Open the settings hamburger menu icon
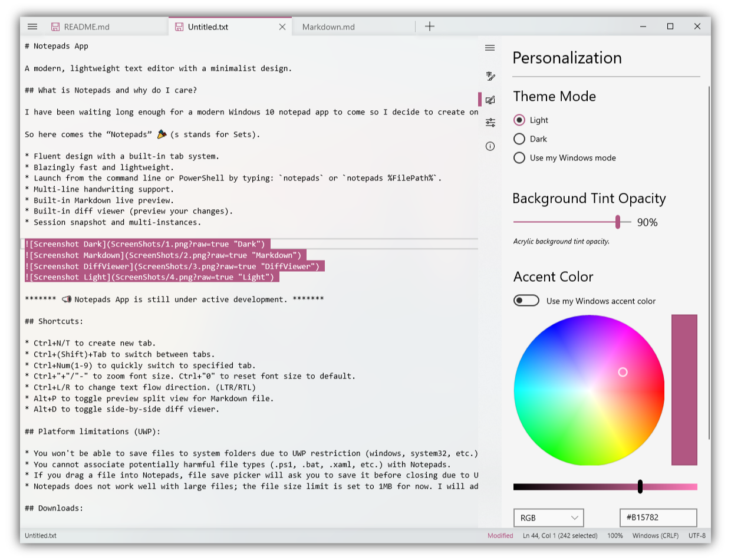Screen dimensions: 731x560 [x=490, y=48]
